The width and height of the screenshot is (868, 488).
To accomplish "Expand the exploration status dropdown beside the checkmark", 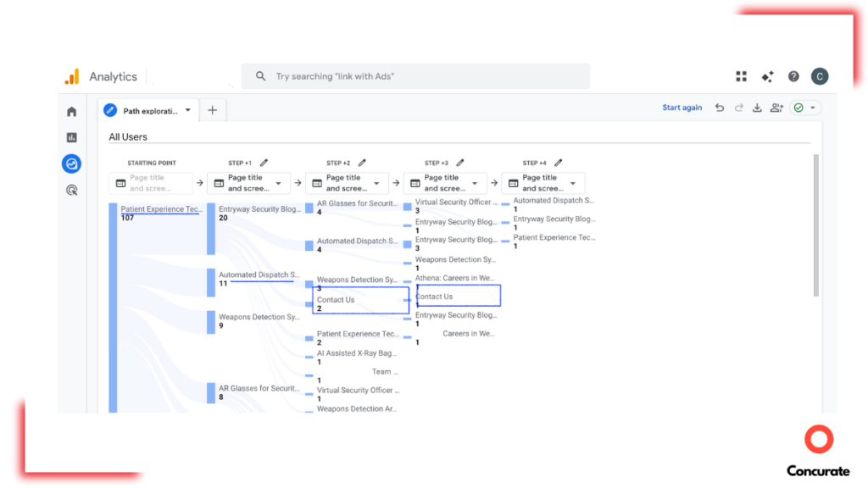I will [812, 108].
